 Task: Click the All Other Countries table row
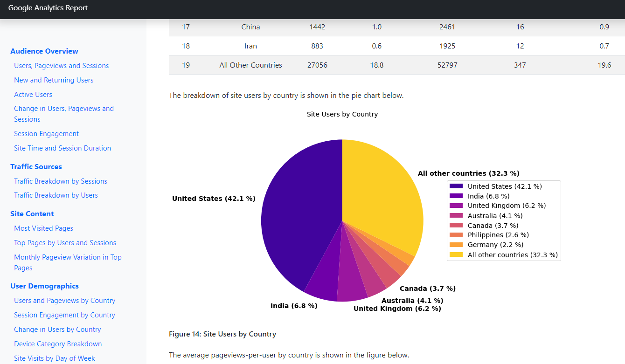(x=396, y=65)
